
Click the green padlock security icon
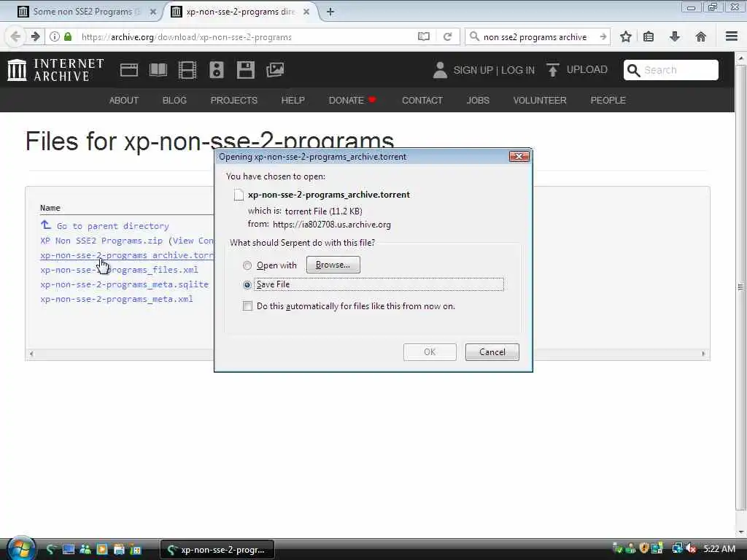[x=68, y=36]
